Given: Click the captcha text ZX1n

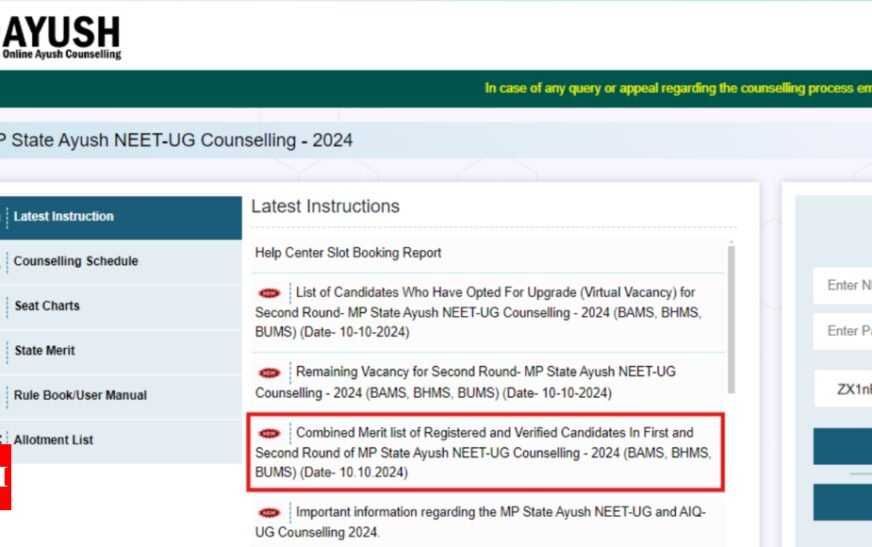Looking at the screenshot, I should click(854, 389).
